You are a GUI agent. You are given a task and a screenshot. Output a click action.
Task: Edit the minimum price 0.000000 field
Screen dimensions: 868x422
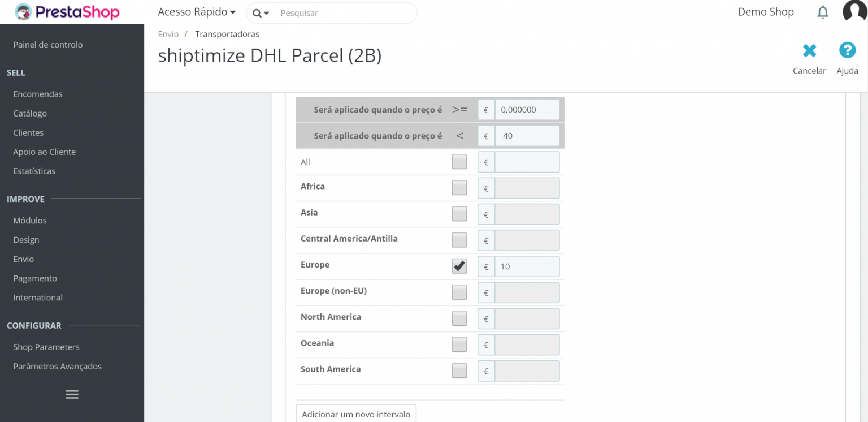pos(527,110)
